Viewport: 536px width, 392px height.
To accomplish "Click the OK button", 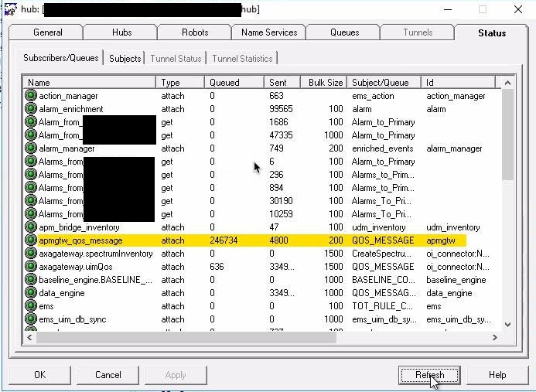I will (x=40, y=375).
